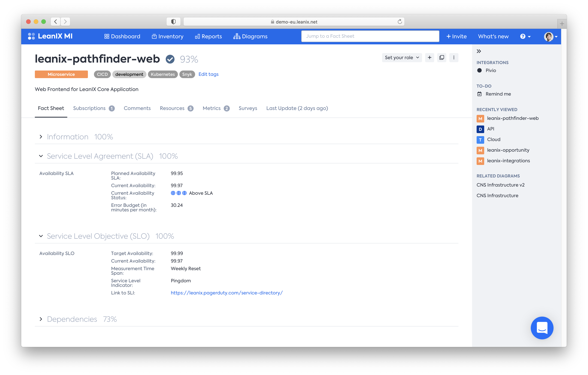Screen dimensions: 588x375
Task: Open What's new
Action: click(x=493, y=36)
